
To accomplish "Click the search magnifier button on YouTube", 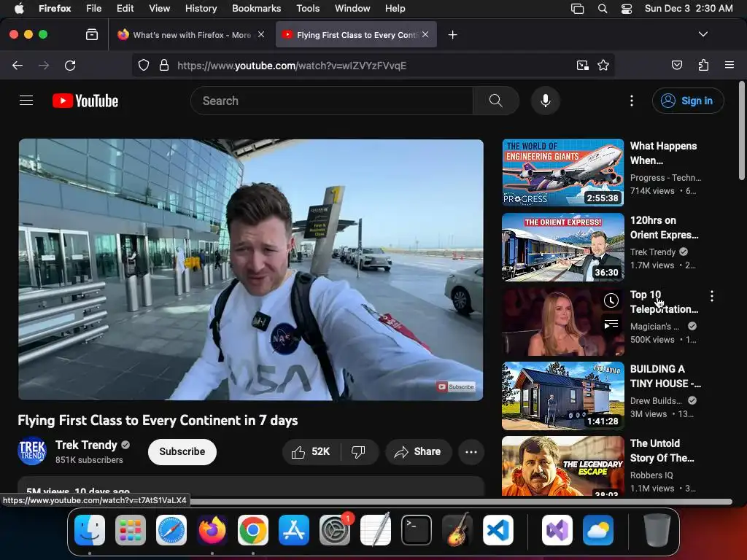I will pyautogui.click(x=495, y=101).
